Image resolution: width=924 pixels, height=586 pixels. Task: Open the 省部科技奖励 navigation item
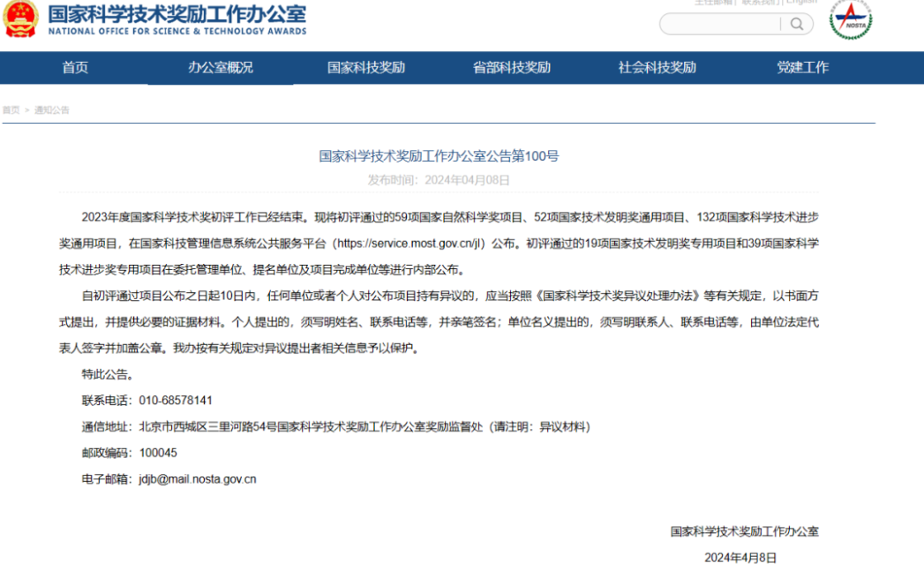click(x=512, y=67)
